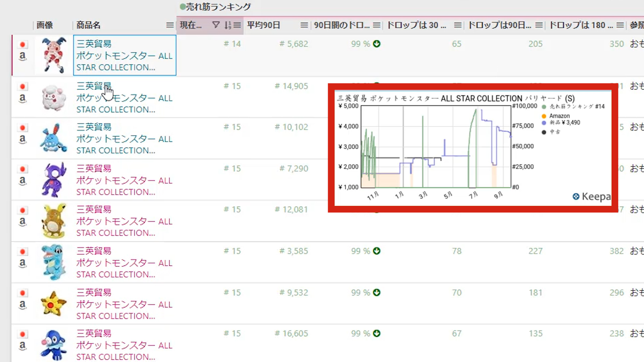The image size is (644, 362).
Task: Click the green drop arrow in the Staryu row
Action: pyautogui.click(x=377, y=293)
